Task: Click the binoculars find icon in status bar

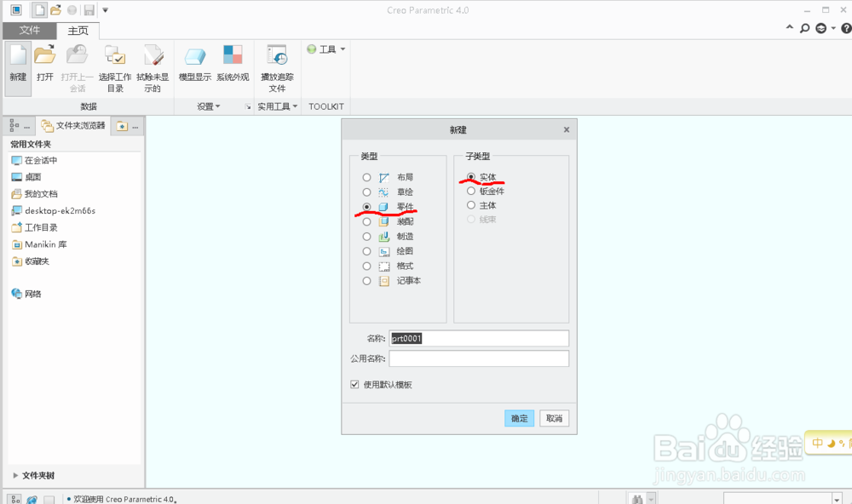Action: (x=637, y=499)
